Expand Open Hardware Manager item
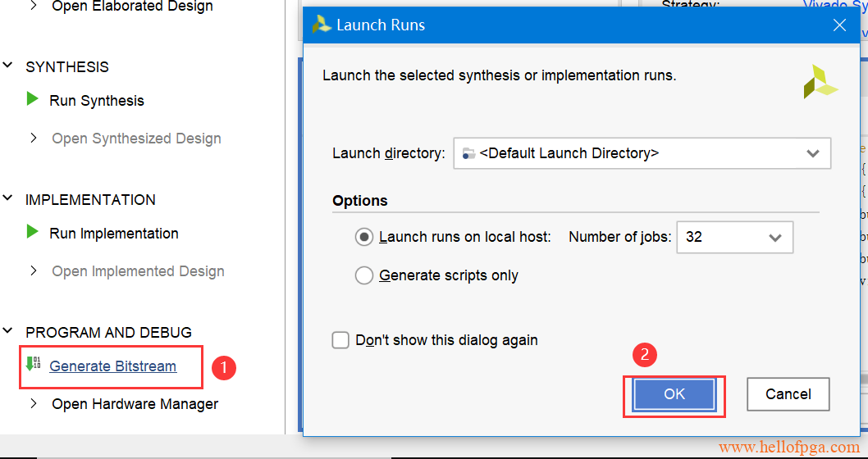The width and height of the screenshot is (868, 459). coord(34,403)
